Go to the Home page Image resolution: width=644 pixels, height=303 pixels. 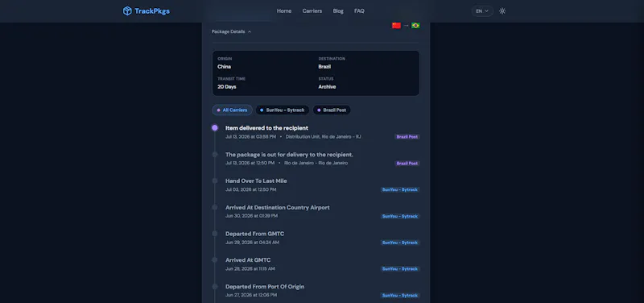[x=284, y=11]
